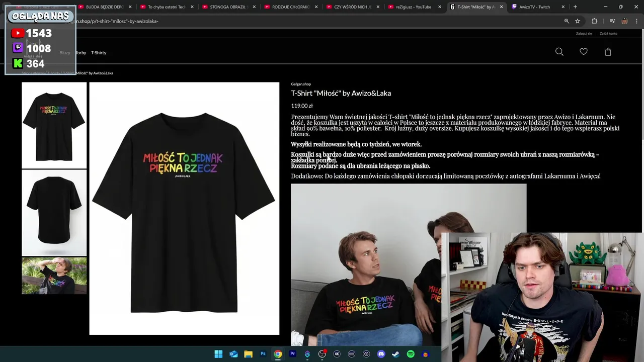Bookmark this page with the star icon
The width and height of the screenshot is (644, 362).
coord(578,21)
